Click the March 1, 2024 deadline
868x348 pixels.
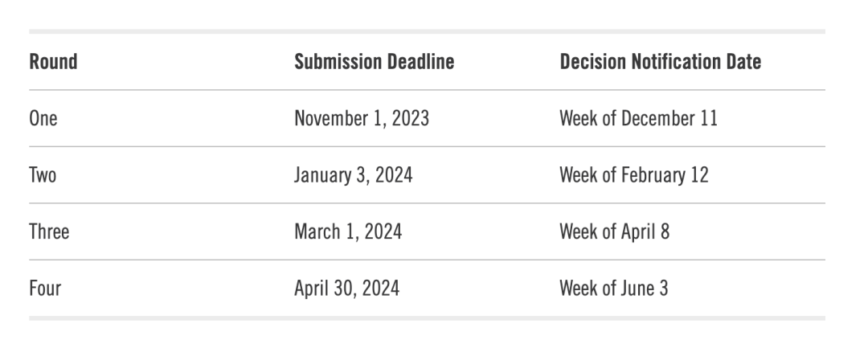(348, 232)
